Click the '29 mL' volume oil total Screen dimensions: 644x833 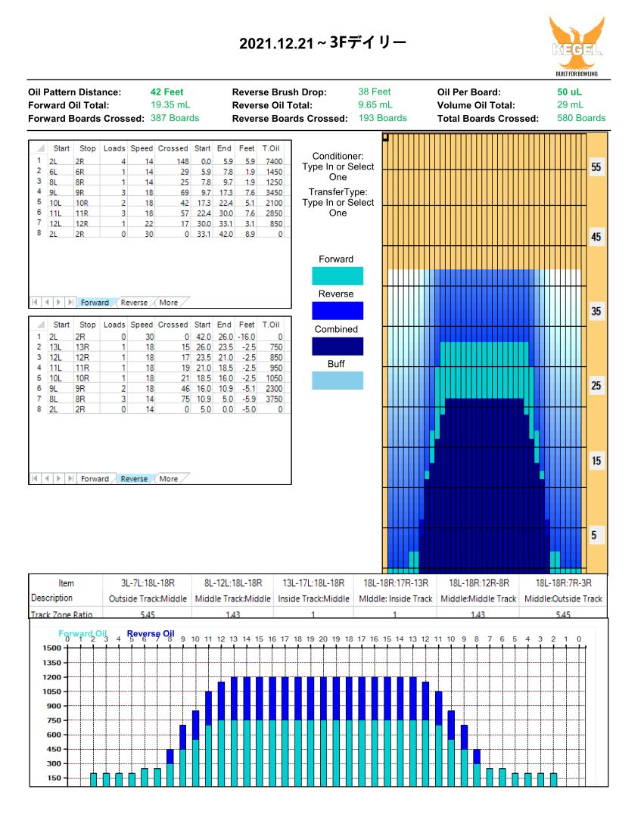pyautogui.click(x=570, y=104)
